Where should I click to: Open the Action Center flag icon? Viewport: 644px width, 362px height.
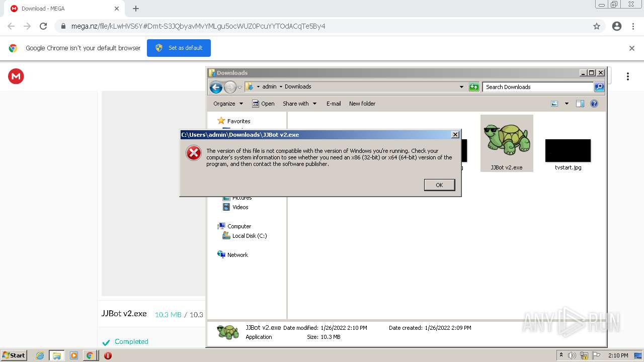[x=596, y=355]
